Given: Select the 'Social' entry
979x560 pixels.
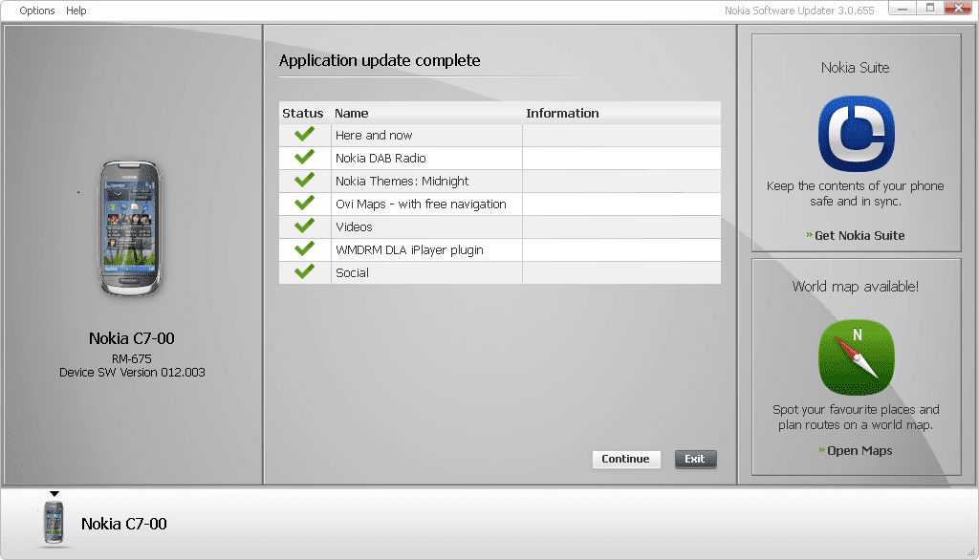Looking at the screenshot, I should coord(352,272).
